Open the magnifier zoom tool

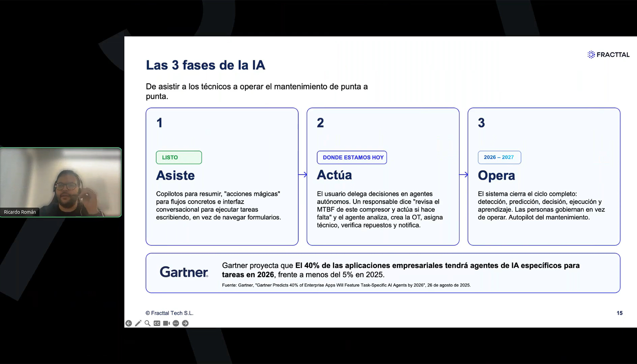147,323
